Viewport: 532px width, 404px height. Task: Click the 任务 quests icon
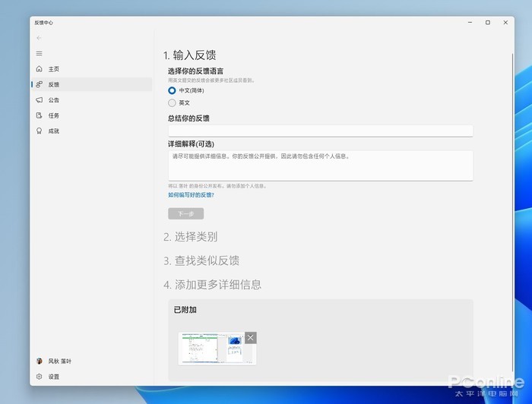pyautogui.click(x=40, y=115)
